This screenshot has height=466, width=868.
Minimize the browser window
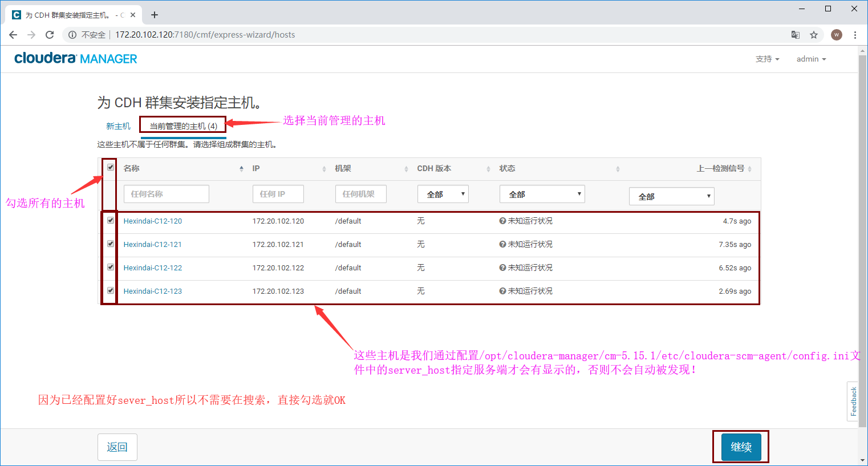click(x=802, y=9)
